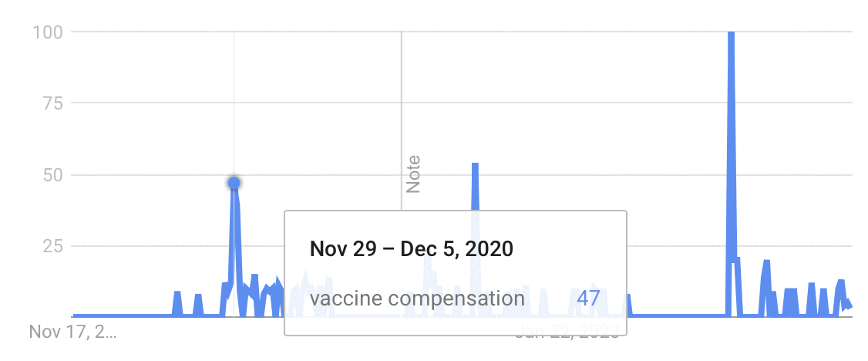This screenshot has height=361, width=868.
Task: Click the "Jan 22, 2023" x-axis label
Action: [x=569, y=333]
